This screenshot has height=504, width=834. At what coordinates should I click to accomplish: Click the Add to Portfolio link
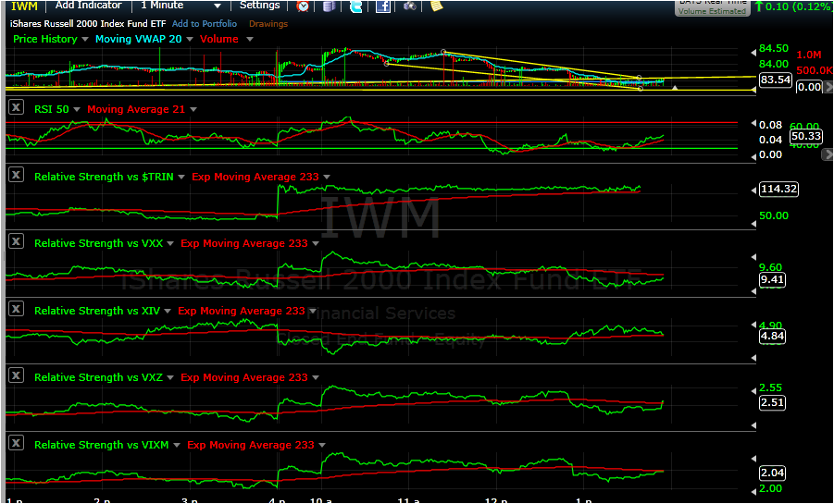click(205, 24)
